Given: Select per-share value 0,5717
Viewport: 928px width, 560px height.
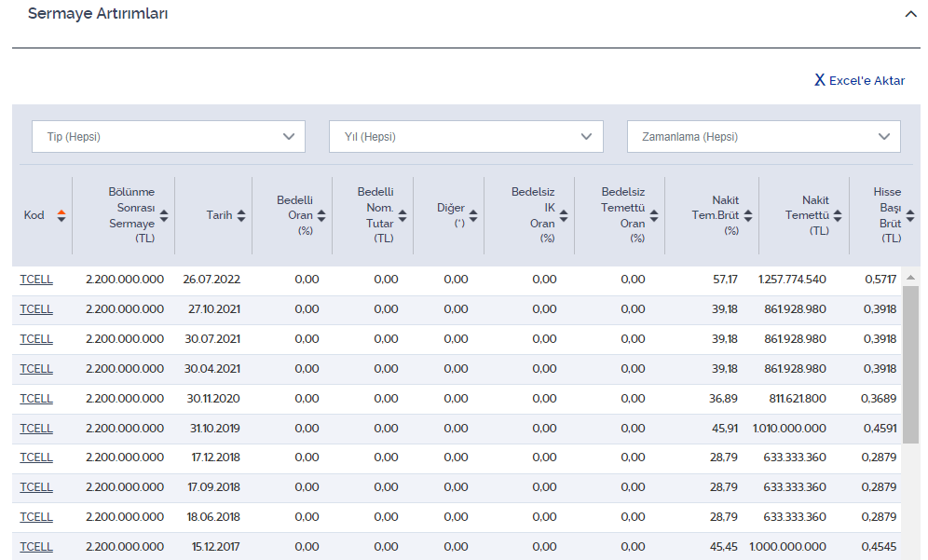Looking at the screenshot, I should (880, 280).
